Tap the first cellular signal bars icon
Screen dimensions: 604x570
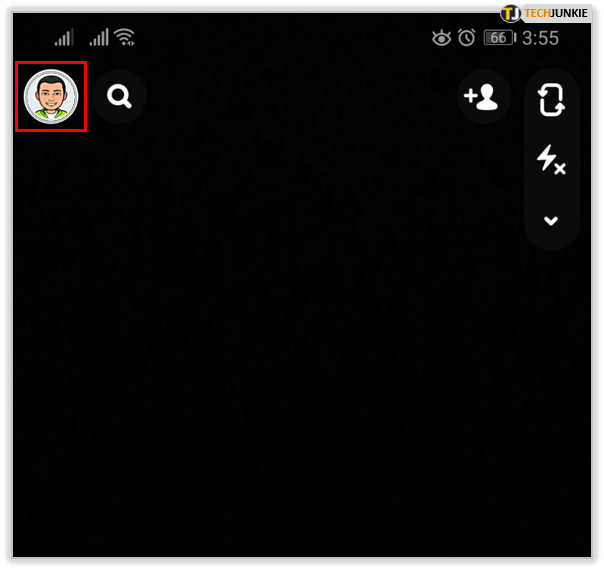(64, 37)
